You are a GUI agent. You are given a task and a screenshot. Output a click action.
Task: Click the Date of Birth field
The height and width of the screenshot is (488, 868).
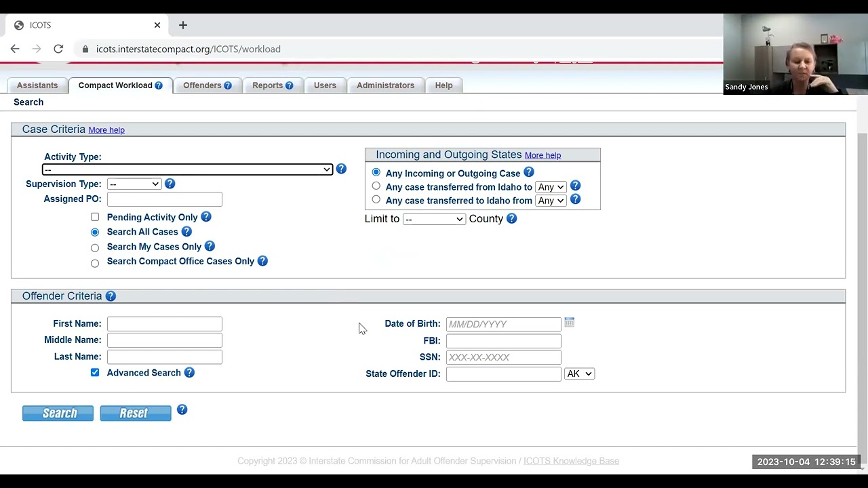pos(504,324)
